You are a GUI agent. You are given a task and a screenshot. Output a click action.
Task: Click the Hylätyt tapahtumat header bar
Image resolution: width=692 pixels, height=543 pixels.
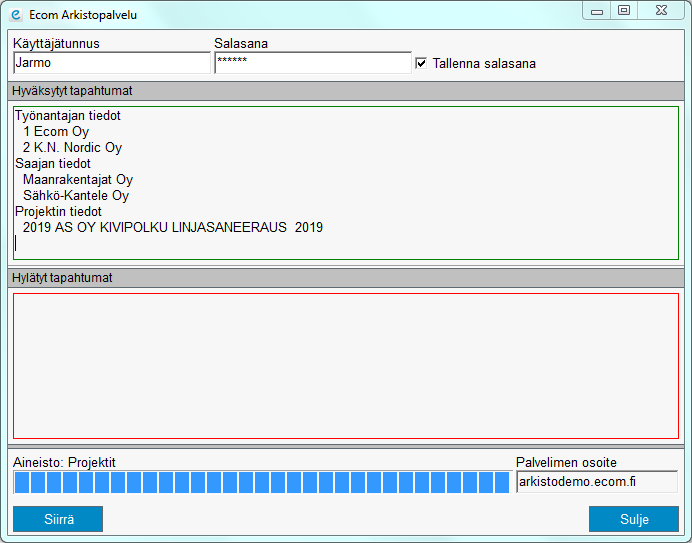point(346,278)
